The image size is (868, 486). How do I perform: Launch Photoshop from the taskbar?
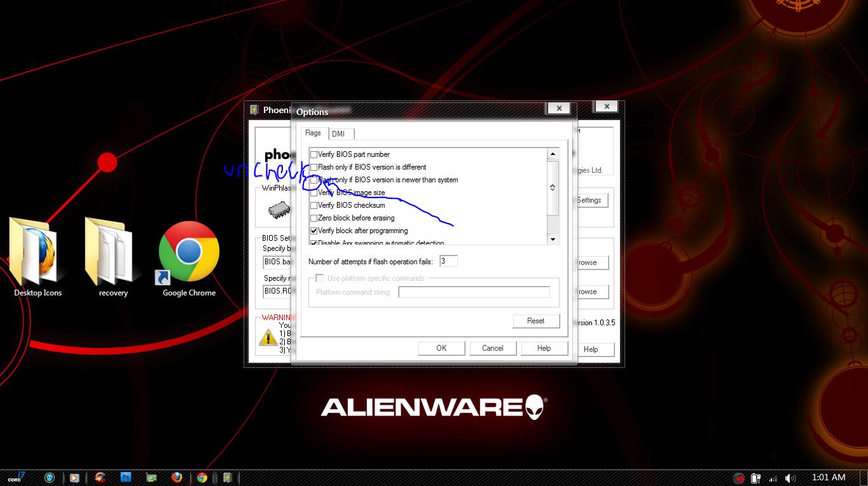[125, 478]
